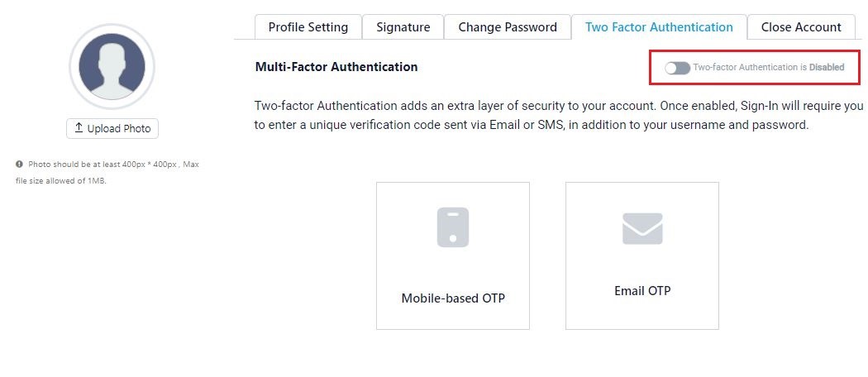The width and height of the screenshot is (868, 377).
Task: Click the profile avatar placeholder image
Action: tap(112, 66)
